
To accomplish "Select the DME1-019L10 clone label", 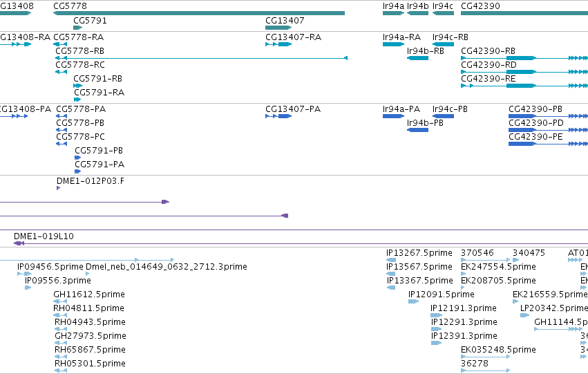I will [x=44, y=236].
